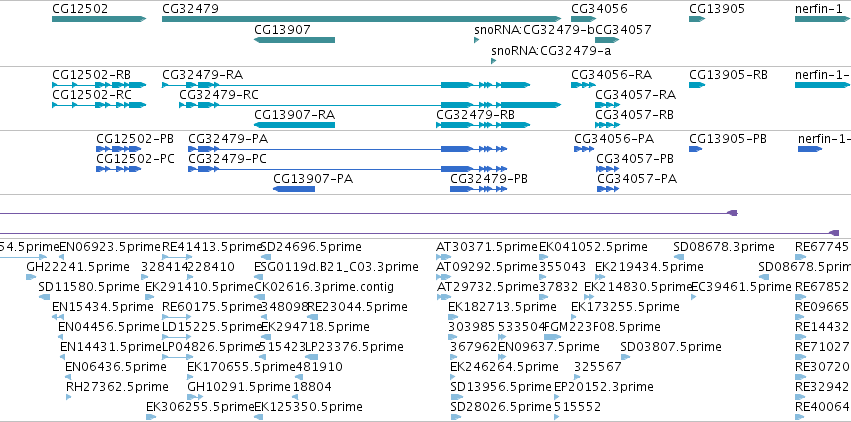
Task: Click EST EN06923.5prime
Action: (x=110, y=247)
